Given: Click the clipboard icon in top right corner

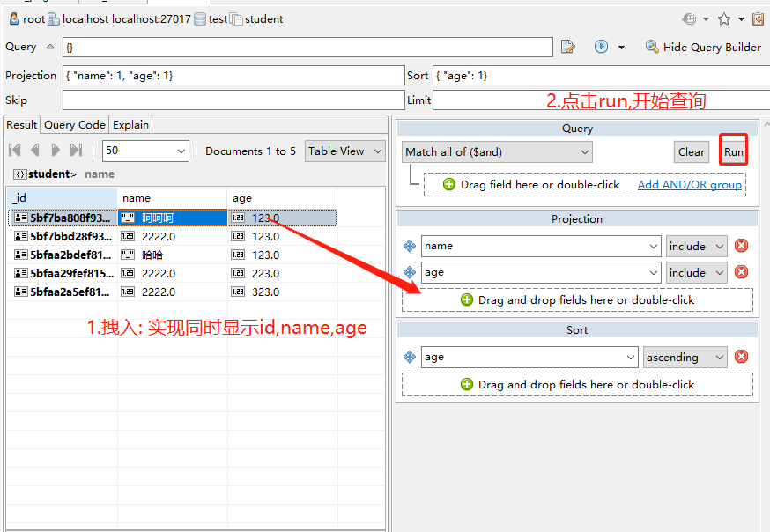Looking at the screenshot, I should [759, 18].
